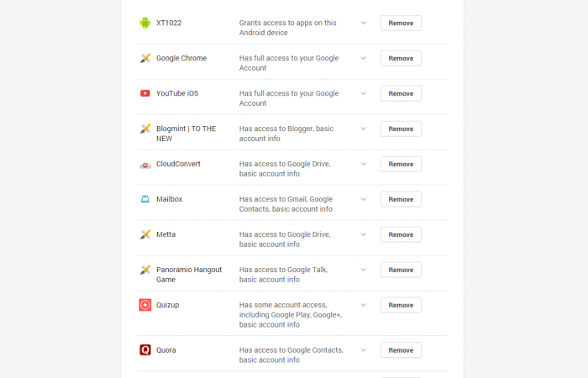Screen dimensions: 588x378
Task: Revoke Quora access with Remove button
Action: click(401, 350)
